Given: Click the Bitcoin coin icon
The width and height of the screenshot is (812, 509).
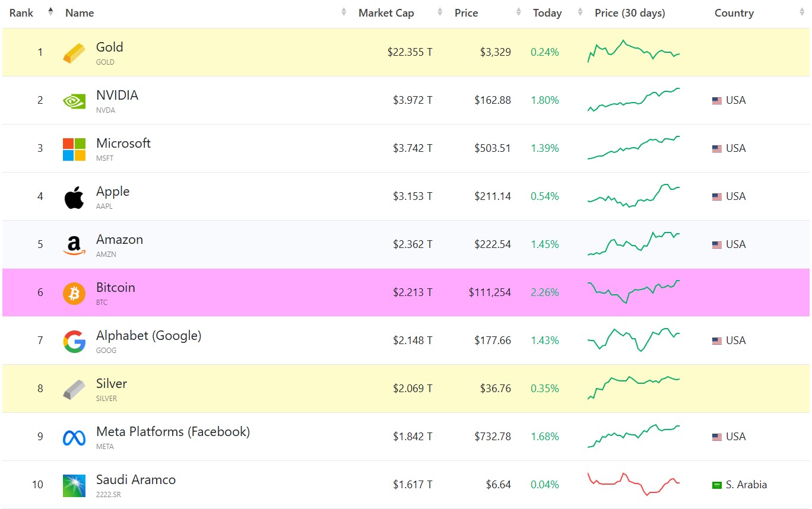Looking at the screenshot, I should click(75, 292).
